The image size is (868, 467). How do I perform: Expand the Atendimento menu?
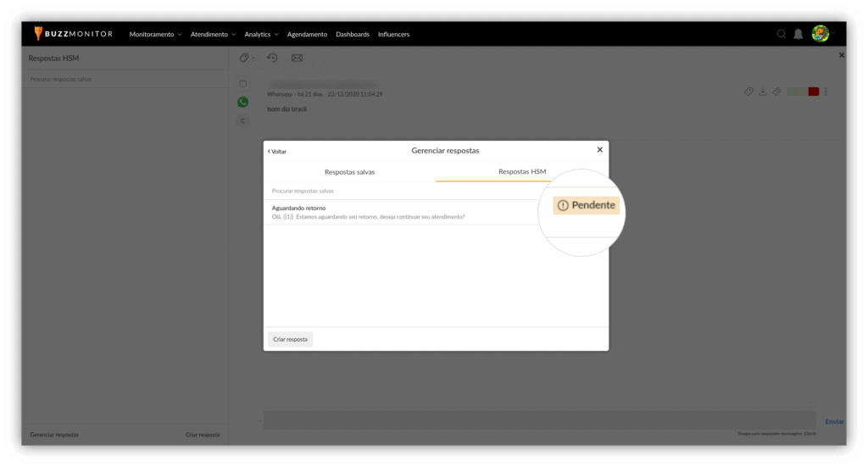213,35
